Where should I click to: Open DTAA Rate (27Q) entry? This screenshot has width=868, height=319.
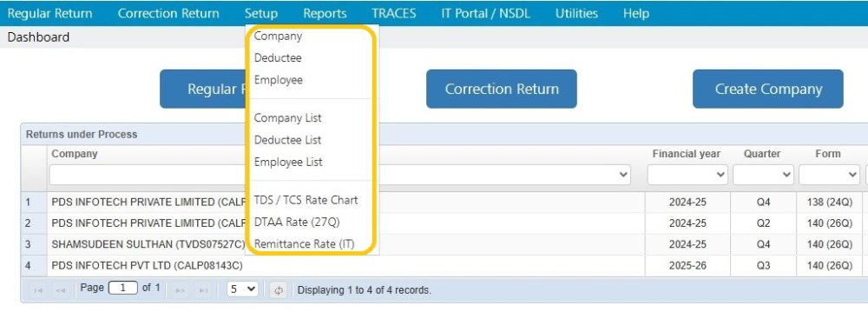[x=297, y=222]
